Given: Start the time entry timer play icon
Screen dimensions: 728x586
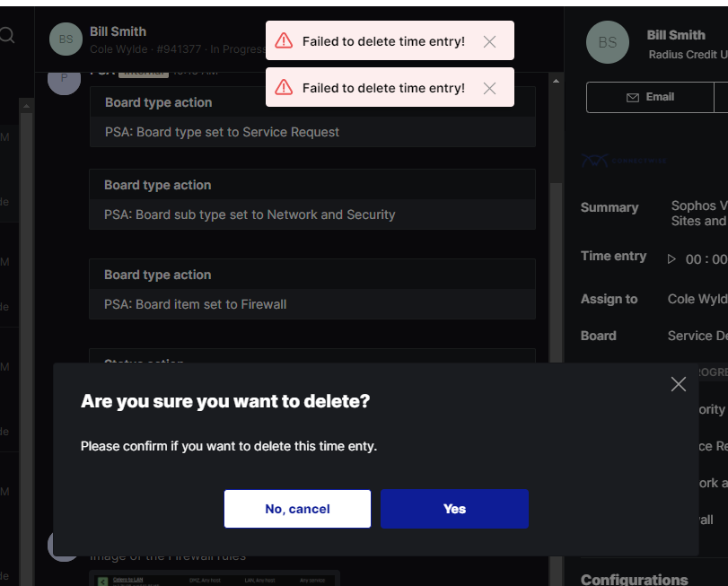Looking at the screenshot, I should 671,258.
